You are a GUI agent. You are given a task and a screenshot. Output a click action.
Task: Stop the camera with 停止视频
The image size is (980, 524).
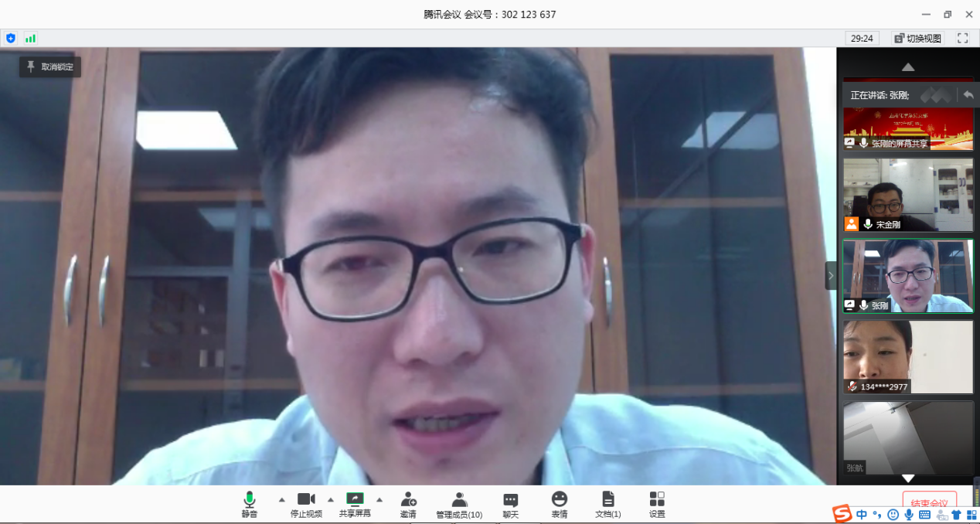(x=306, y=504)
